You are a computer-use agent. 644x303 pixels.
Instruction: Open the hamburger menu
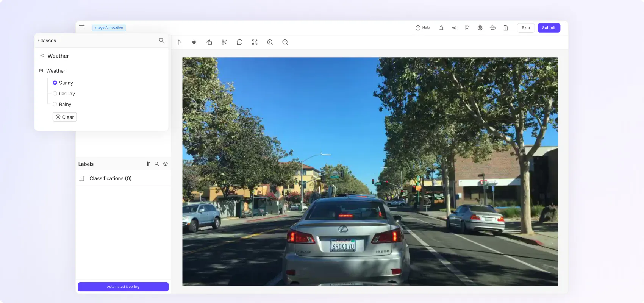82,28
